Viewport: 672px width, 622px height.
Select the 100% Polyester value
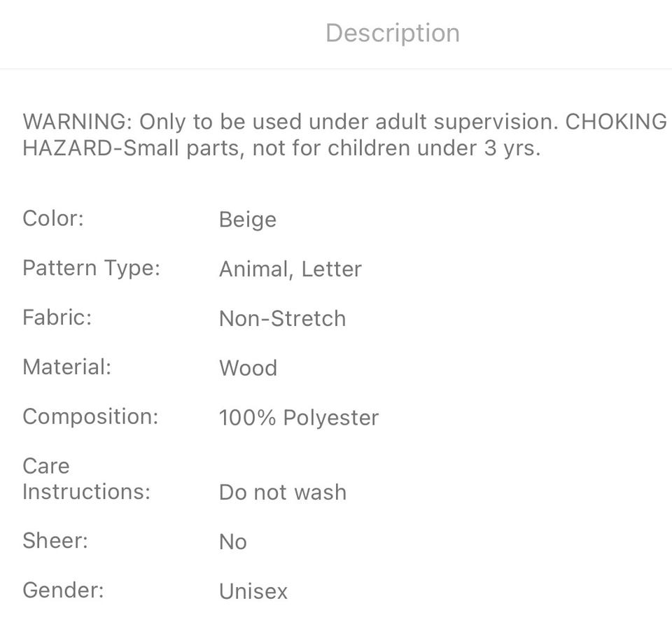pos(298,418)
